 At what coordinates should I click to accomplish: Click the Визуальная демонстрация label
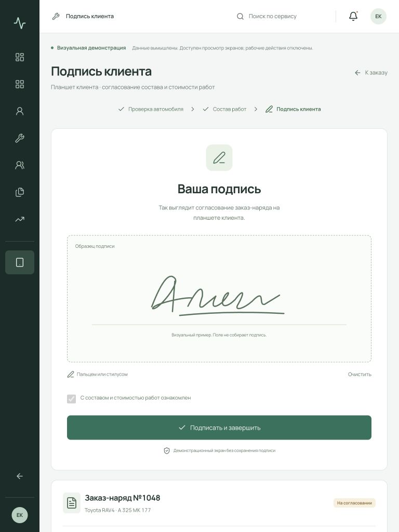click(x=91, y=48)
